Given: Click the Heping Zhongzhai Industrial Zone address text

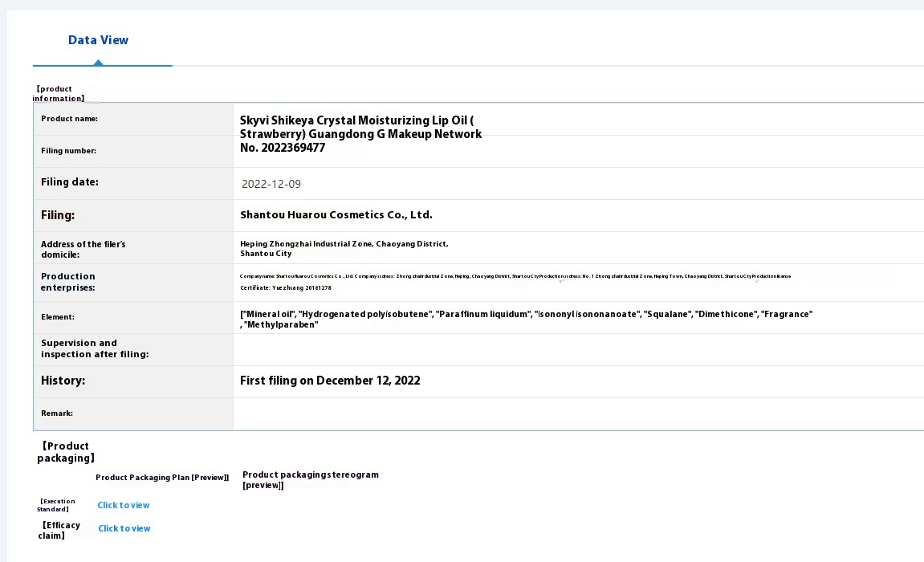Looking at the screenshot, I should click(344, 248).
